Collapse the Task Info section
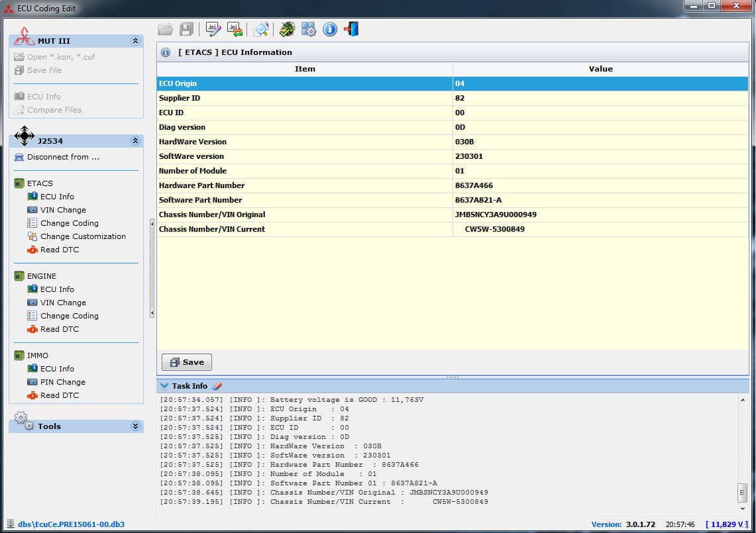The image size is (756, 533). (x=164, y=386)
